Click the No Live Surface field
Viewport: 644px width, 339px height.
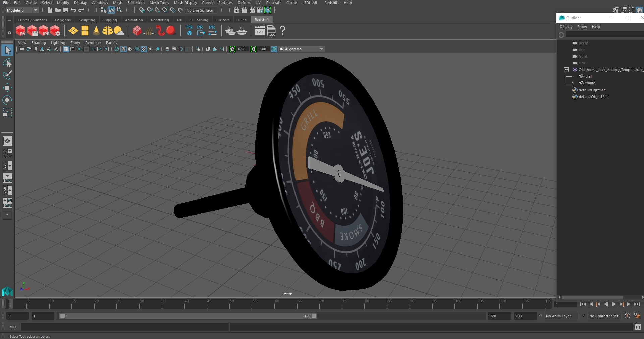coord(201,10)
